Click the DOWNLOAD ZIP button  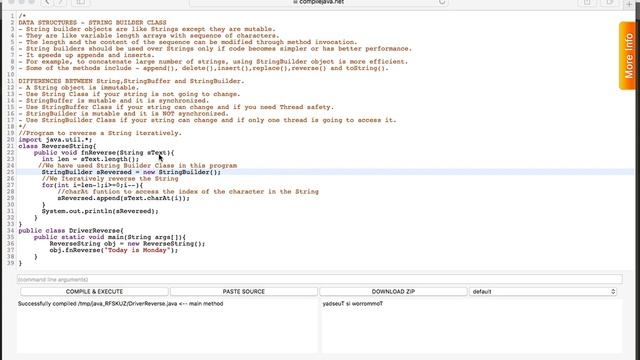pyautogui.click(x=393, y=291)
